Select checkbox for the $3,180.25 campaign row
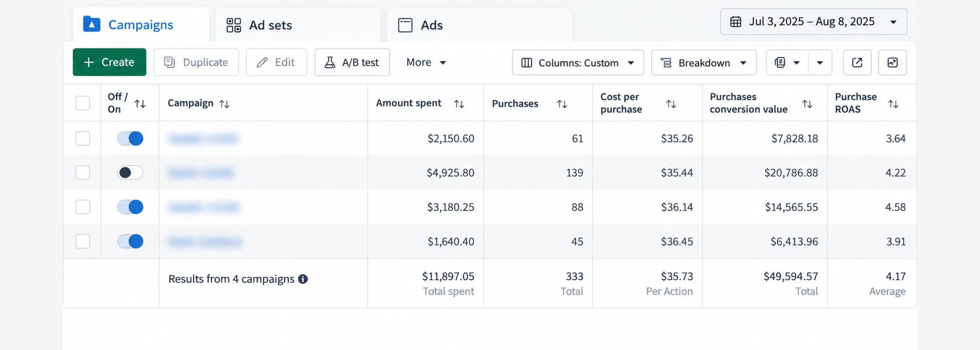 tap(83, 206)
